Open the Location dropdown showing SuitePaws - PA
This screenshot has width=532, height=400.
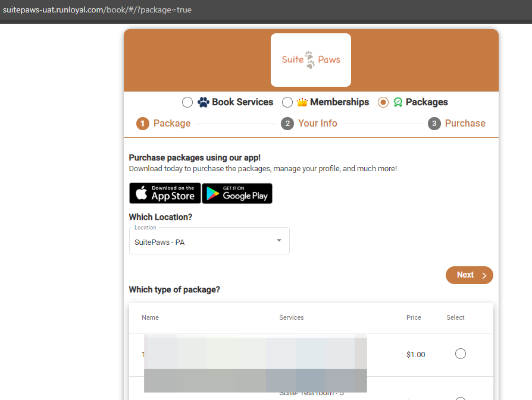209,241
